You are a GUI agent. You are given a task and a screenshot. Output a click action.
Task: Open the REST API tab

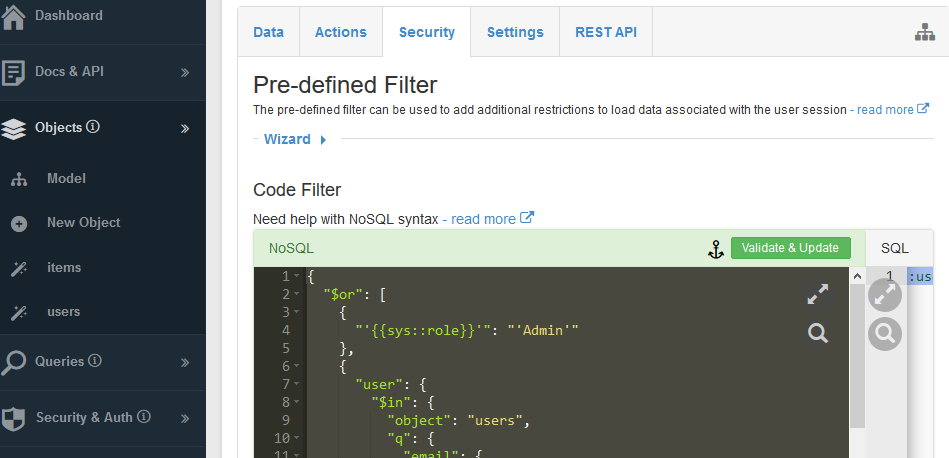pos(605,32)
